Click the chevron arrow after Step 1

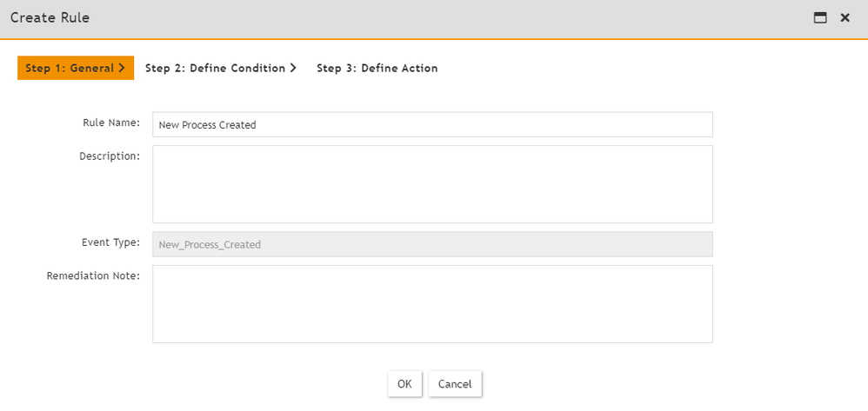(122, 68)
